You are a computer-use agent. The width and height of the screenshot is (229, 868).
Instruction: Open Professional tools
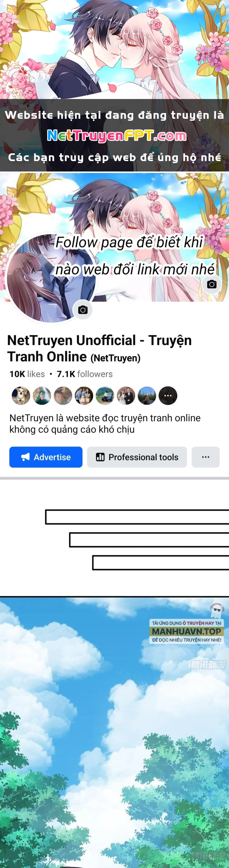(137, 457)
